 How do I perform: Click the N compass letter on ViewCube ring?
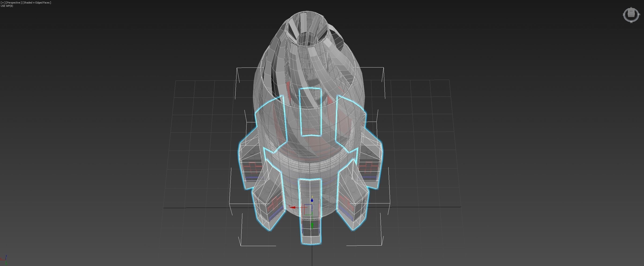[x=631, y=22]
